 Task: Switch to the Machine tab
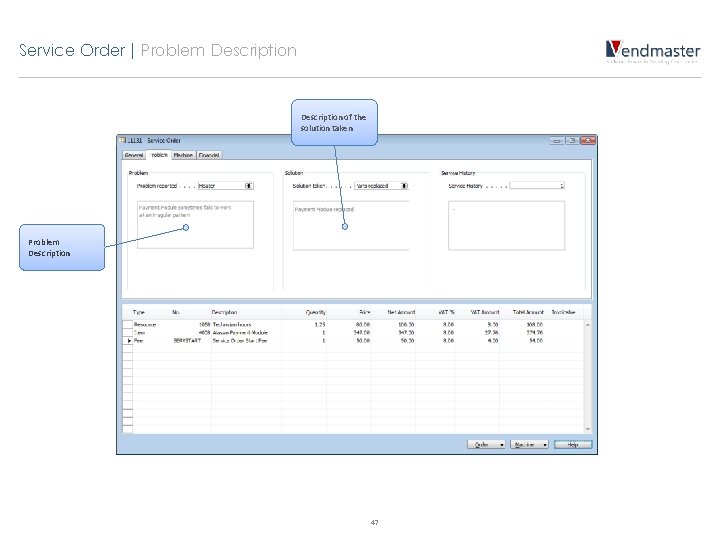(x=183, y=155)
